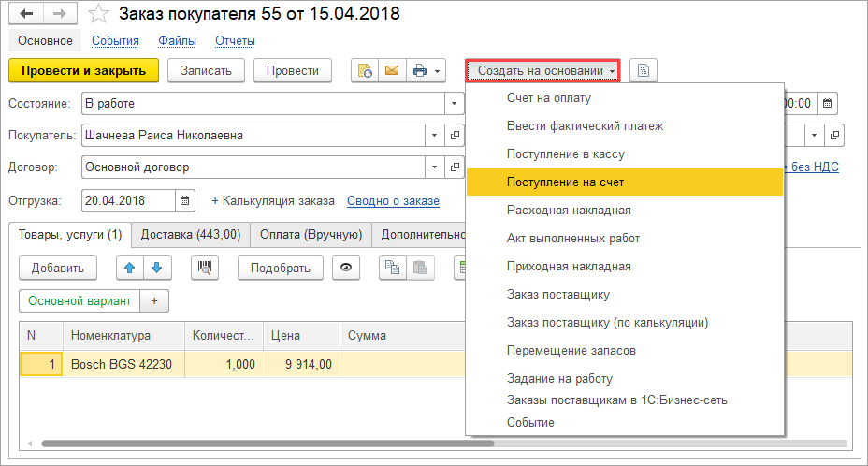Expand the Состояние dropdown list
The height and width of the screenshot is (466, 868).
(454, 103)
